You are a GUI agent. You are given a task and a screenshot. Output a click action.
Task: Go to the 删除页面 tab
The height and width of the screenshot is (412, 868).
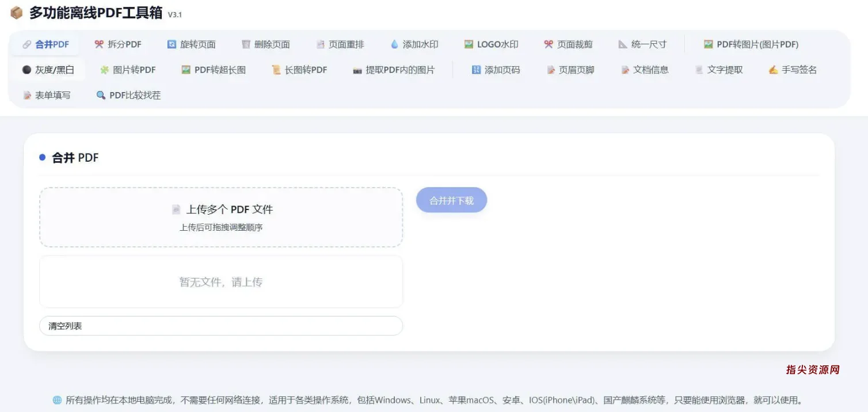point(266,44)
